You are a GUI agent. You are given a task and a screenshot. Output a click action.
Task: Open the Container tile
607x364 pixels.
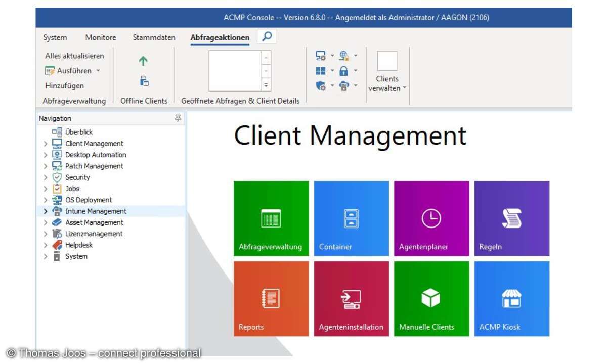point(351,217)
